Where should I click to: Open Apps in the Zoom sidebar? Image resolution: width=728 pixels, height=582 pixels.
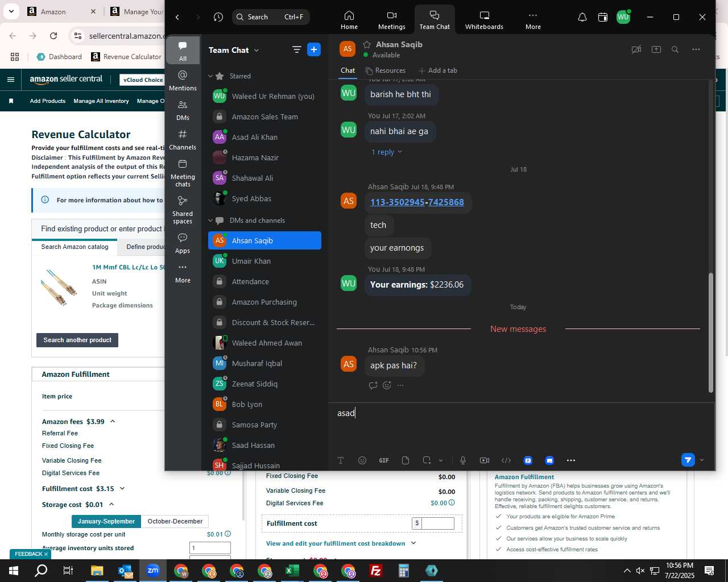coord(183,243)
